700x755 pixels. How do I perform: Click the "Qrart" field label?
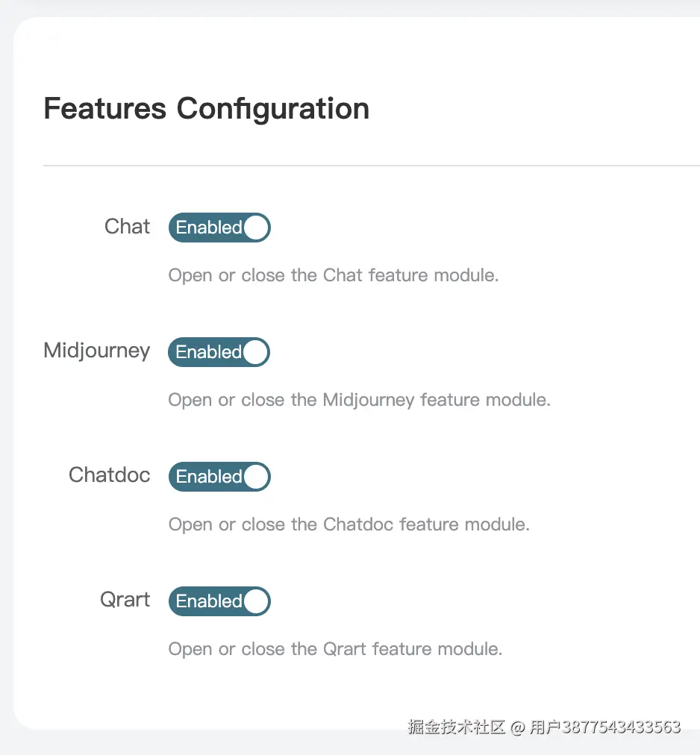tap(125, 600)
